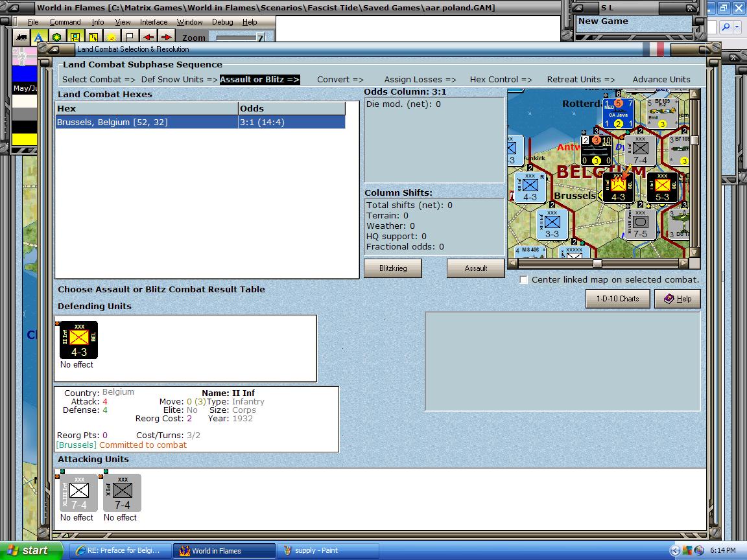The width and height of the screenshot is (747, 560).
Task: Click the Belgian 5-3 I Inf map counter
Action: point(662,187)
